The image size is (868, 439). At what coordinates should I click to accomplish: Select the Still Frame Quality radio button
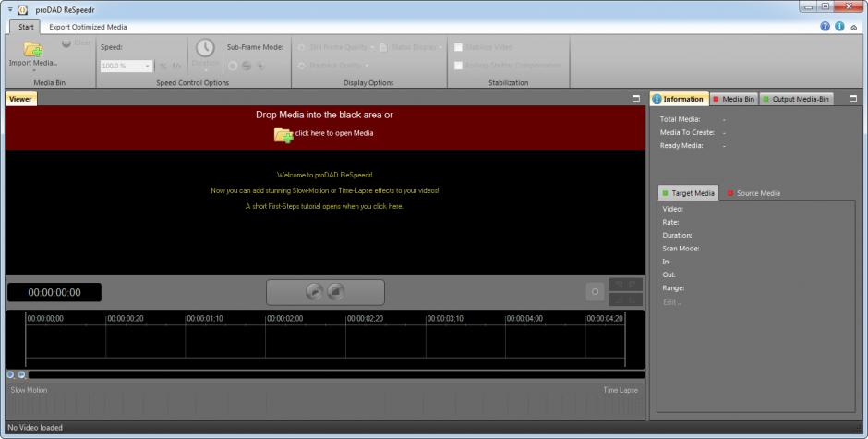pos(302,48)
